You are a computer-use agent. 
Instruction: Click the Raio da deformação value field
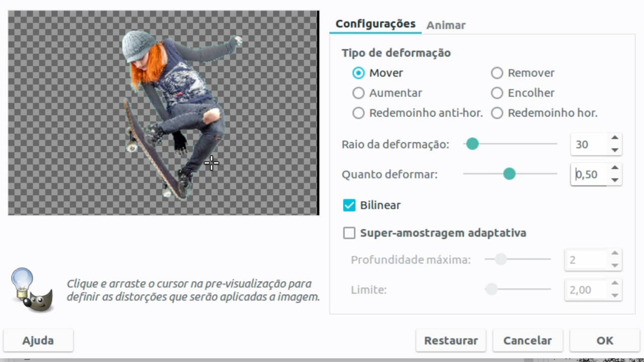point(589,144)
